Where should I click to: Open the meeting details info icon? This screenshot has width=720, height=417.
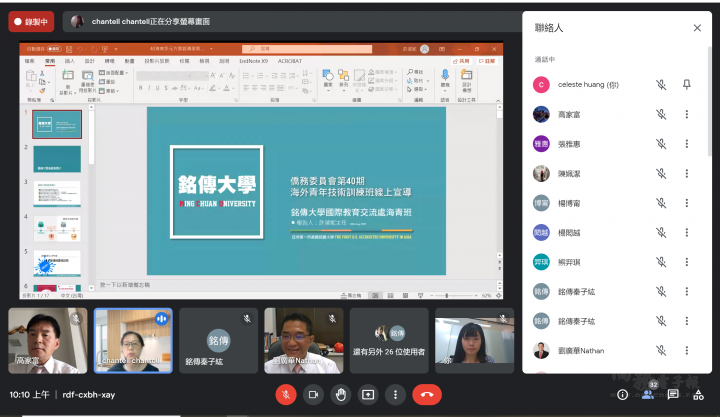tap(622, 394)
